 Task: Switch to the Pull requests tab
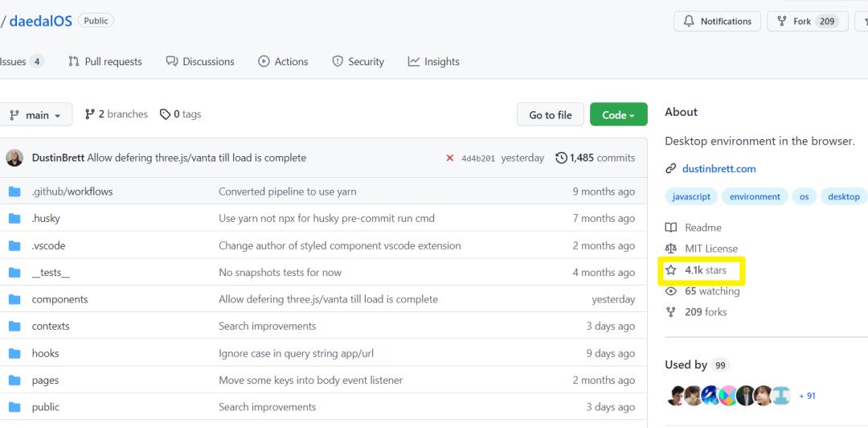(x=105, y=61)
